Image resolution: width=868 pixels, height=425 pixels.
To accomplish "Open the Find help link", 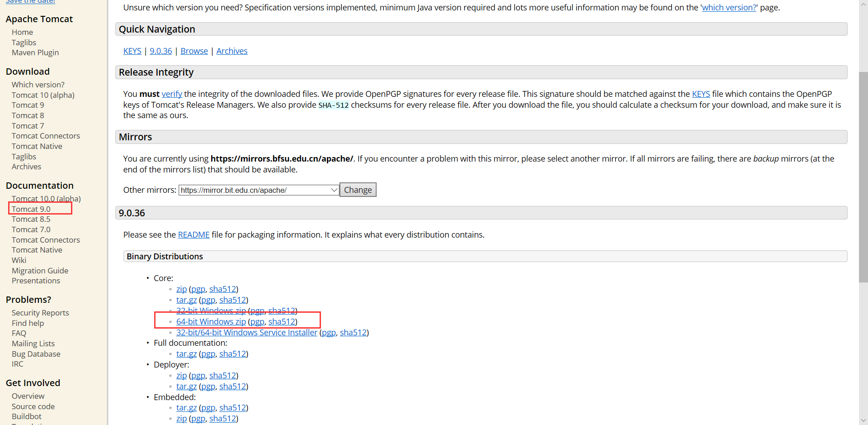I will (28, 323).
